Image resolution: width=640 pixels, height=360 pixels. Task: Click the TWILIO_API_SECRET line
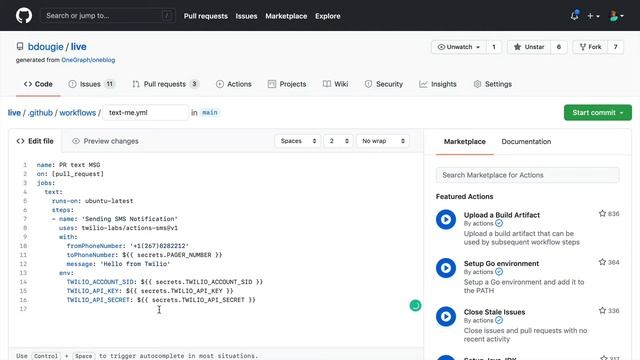click(161, 300)
